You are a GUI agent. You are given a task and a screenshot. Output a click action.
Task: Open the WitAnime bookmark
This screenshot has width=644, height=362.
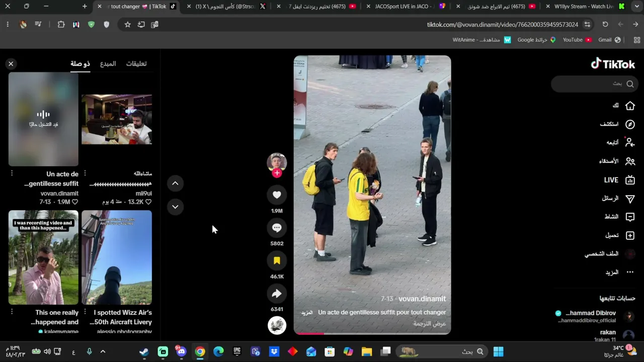point(481,40)
